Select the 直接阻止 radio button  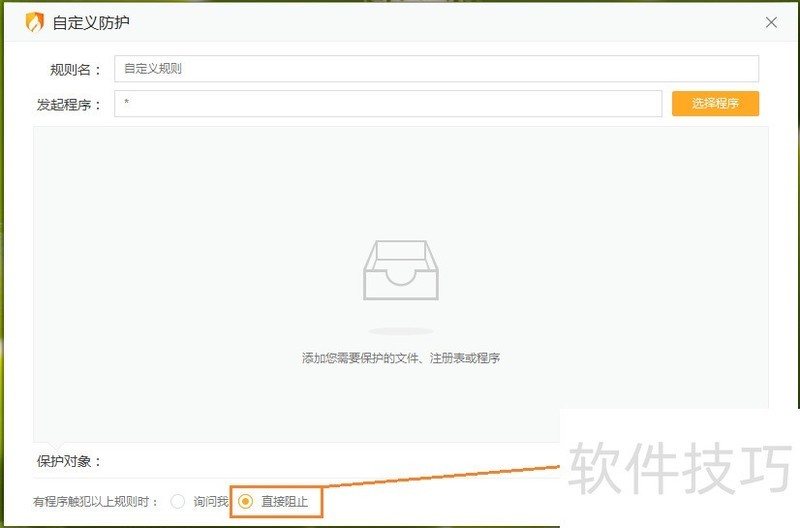tap(246, 501)
